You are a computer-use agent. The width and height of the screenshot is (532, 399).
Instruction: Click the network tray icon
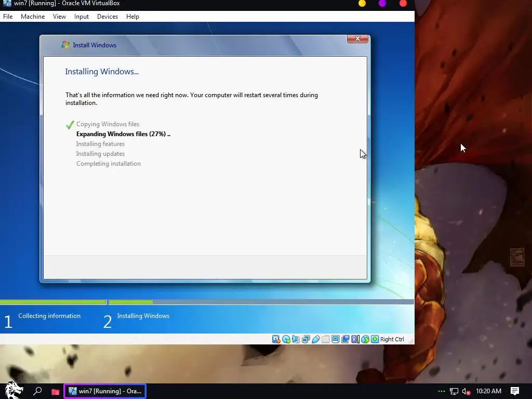[454, 391]
